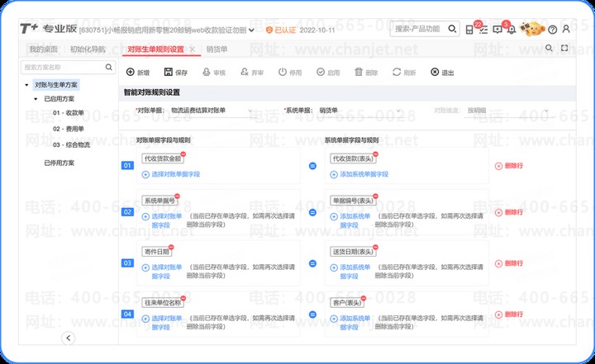Screen dimensions: 595x364
Task: Select 02 - 费用单 scheme
Action: point(69,129)
